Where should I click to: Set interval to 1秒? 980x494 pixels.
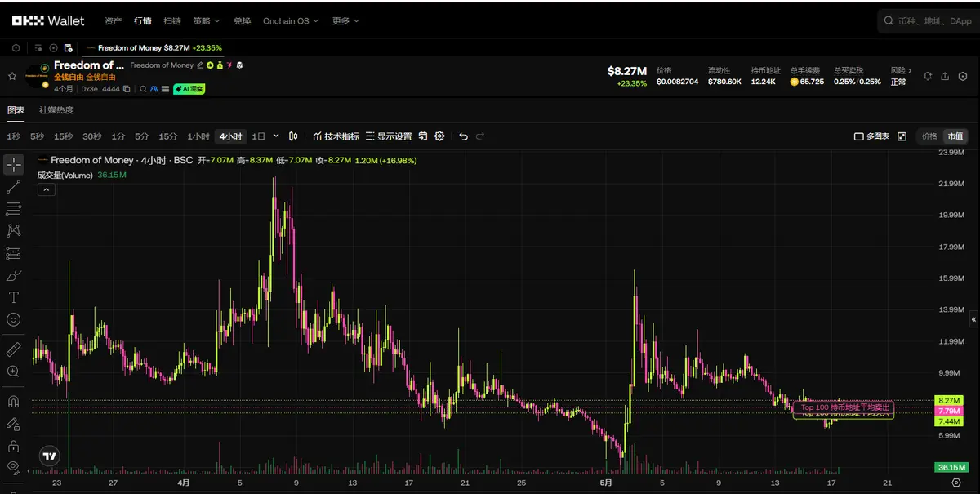14,136
